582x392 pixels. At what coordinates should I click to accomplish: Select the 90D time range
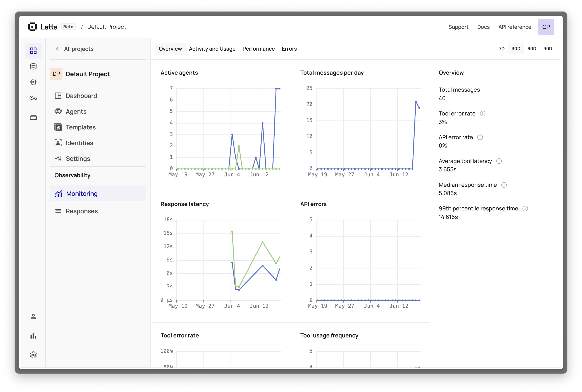click(548, 49)
